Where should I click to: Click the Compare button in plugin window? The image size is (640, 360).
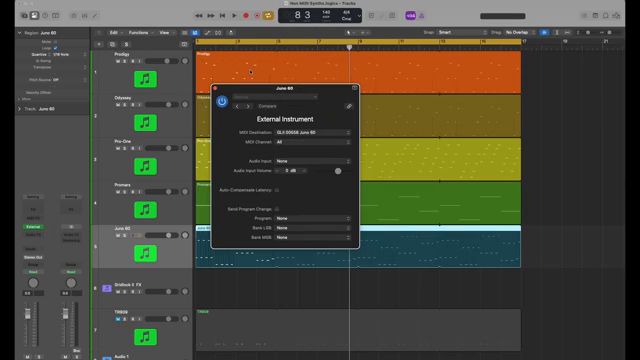click(x=267, y=106)
